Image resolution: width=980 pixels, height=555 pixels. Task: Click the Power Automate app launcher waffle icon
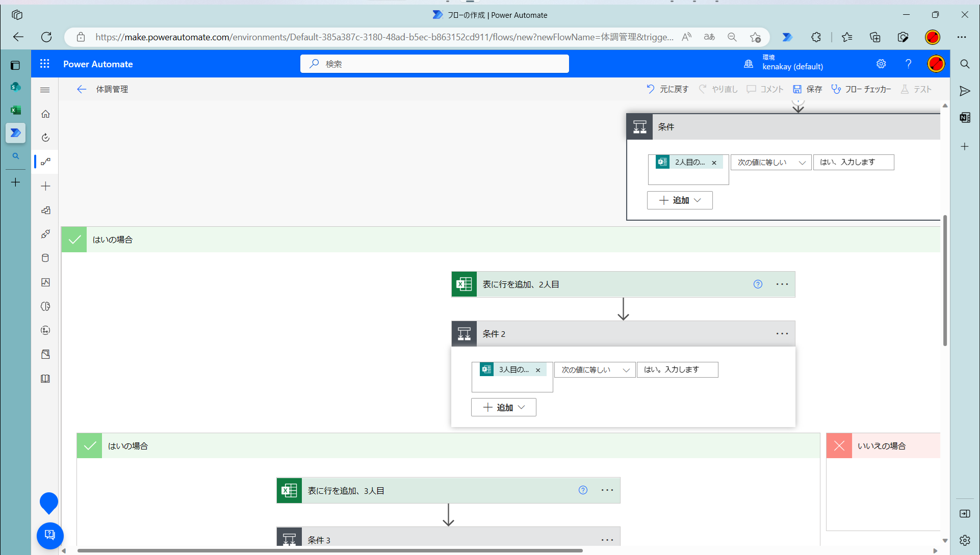(x=45, y=64)
